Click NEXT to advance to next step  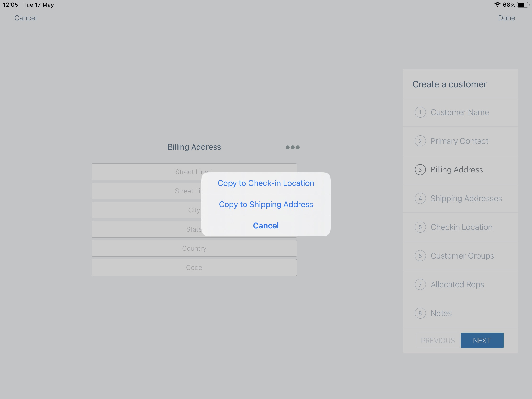[x=482, y=340]
